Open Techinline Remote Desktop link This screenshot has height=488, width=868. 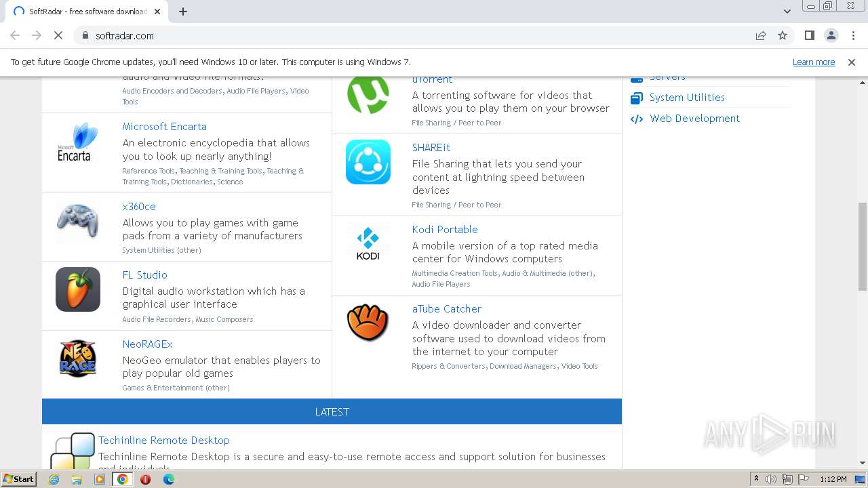pos(164,441)
